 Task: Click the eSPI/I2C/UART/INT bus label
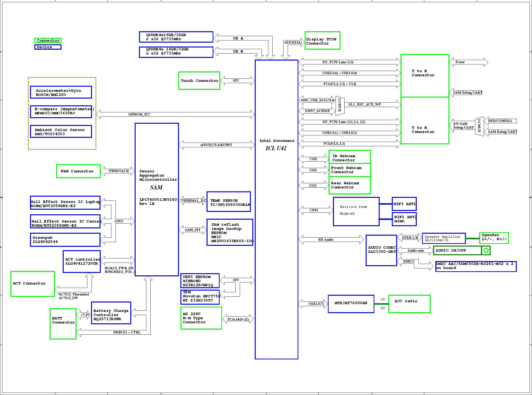click(x=216, y=145)
